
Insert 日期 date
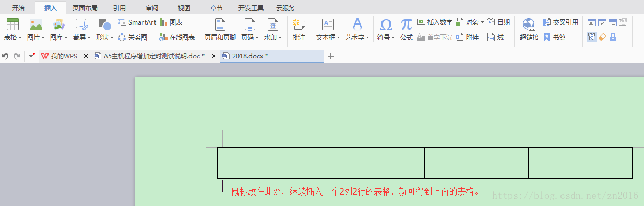(x=498, y=22)
